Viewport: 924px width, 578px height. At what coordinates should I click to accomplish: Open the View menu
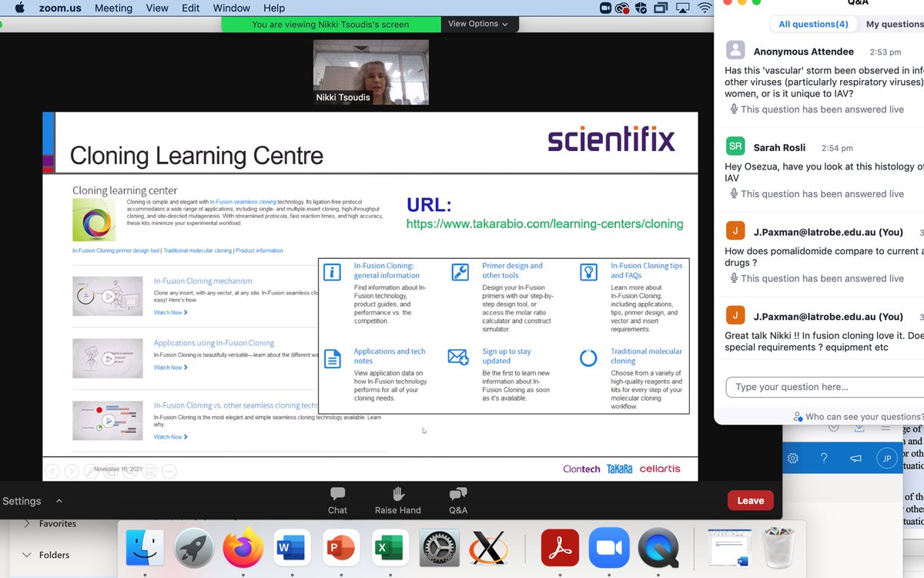(157, 8)
